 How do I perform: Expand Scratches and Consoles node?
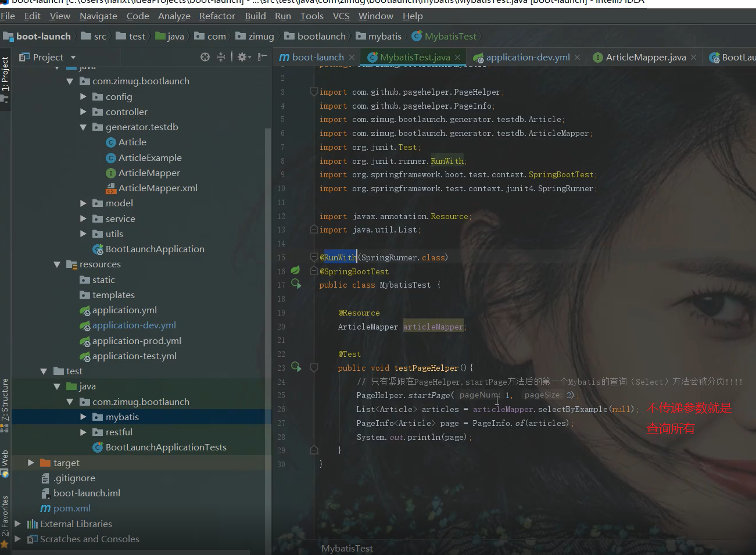[17, 539]
